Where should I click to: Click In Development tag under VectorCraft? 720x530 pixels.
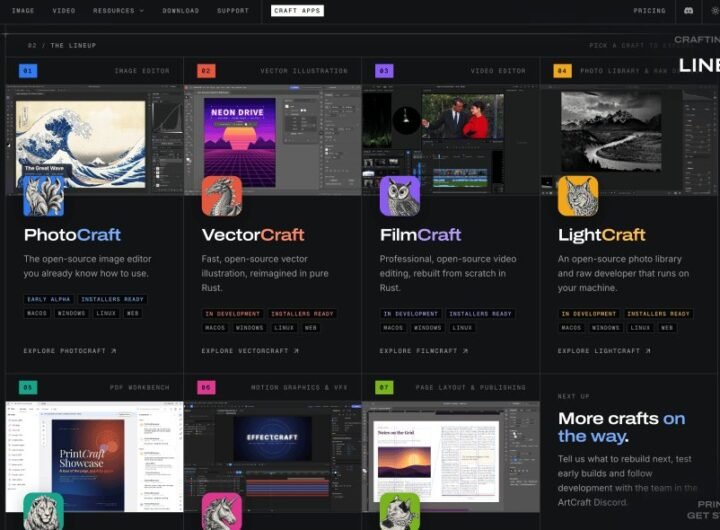tap(232, 314)
